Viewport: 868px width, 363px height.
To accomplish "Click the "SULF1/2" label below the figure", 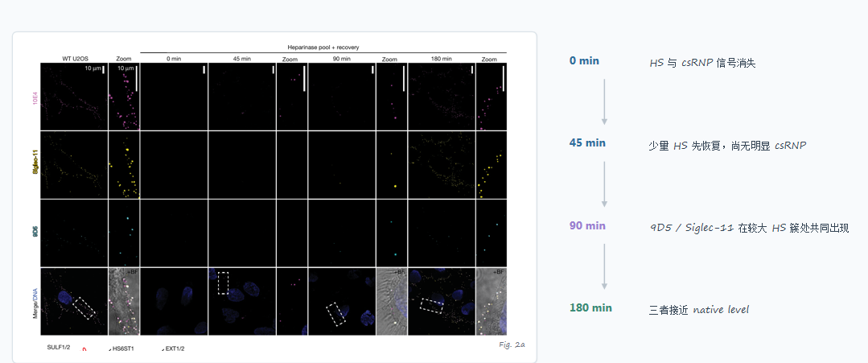I will click(x=59, y=348).
